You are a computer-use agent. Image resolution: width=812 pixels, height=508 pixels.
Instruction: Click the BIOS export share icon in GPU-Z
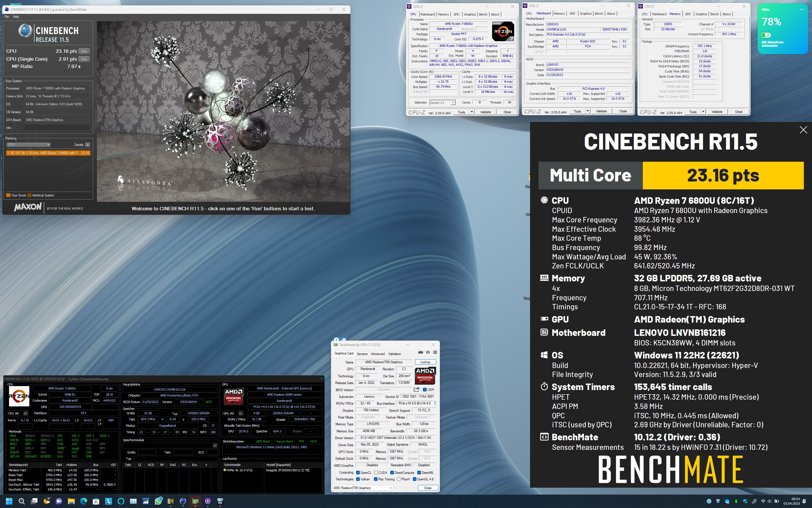(416, 389)
